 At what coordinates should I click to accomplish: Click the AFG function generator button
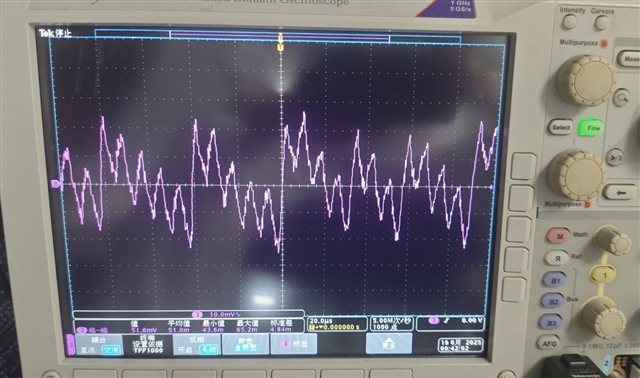coord(549,344)
